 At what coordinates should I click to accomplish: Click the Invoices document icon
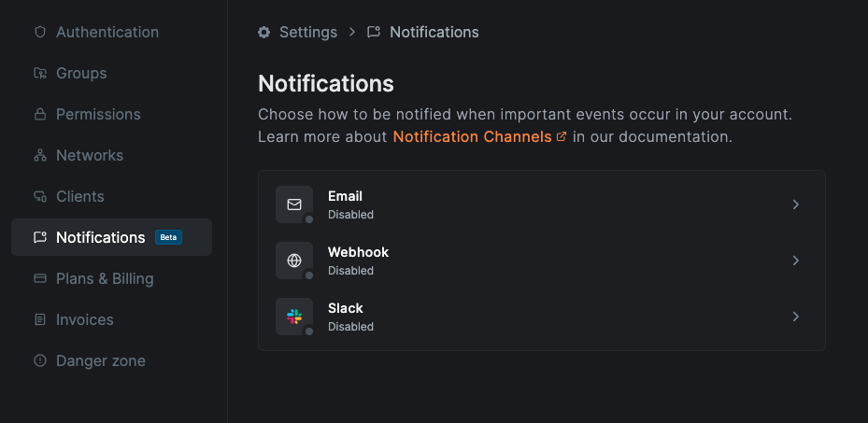40,319
